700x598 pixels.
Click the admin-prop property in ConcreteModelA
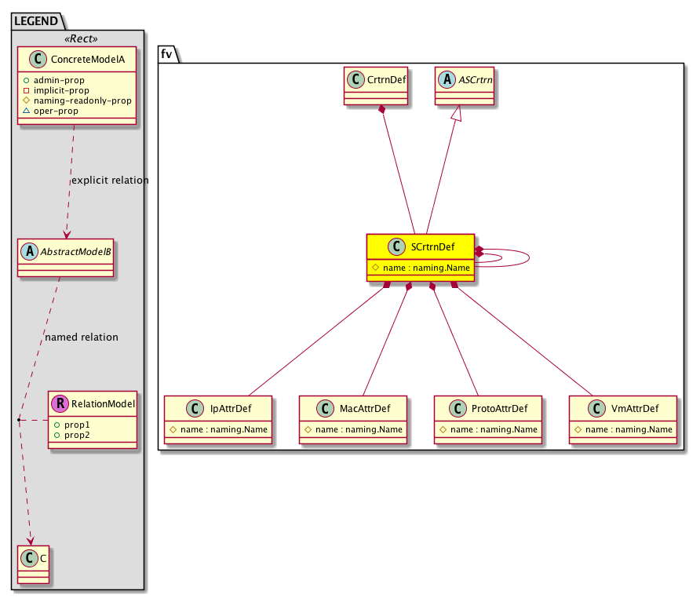85,80
